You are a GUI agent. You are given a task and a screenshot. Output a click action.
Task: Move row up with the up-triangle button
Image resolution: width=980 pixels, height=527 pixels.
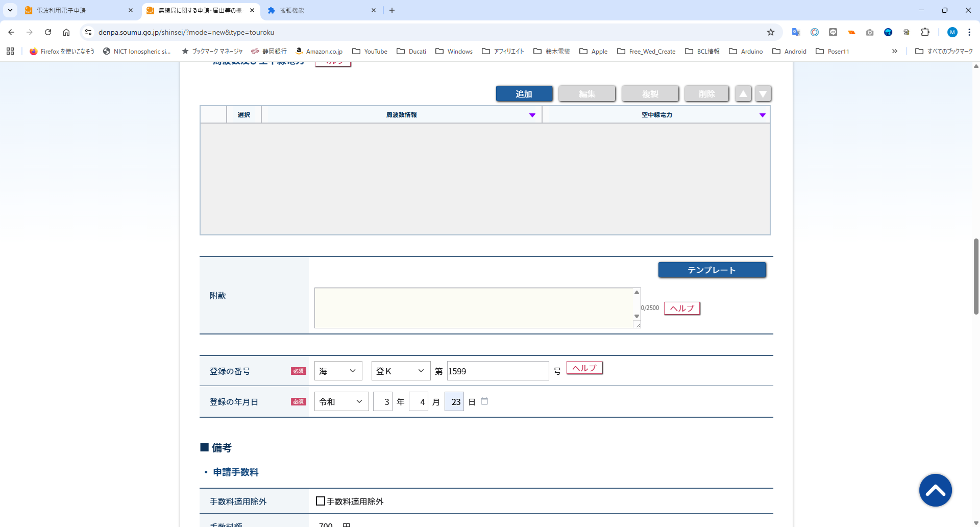pos(743,94)
